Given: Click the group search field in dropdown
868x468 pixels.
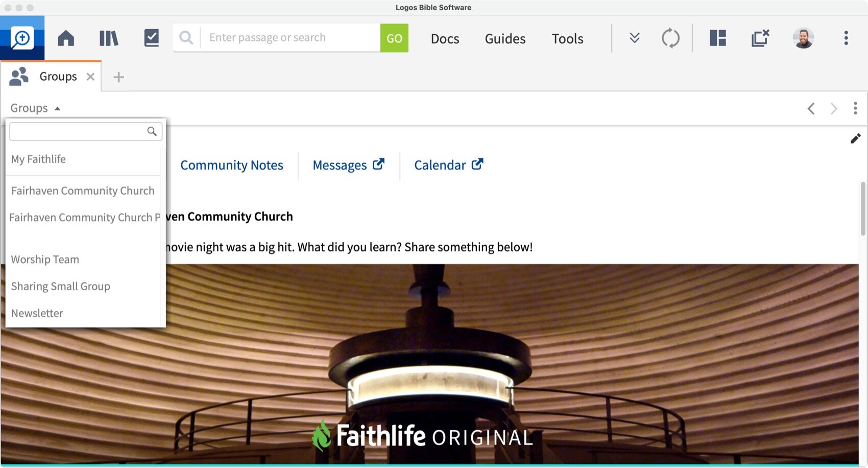Looking at the screenshot, I should [x=86, y=131].
